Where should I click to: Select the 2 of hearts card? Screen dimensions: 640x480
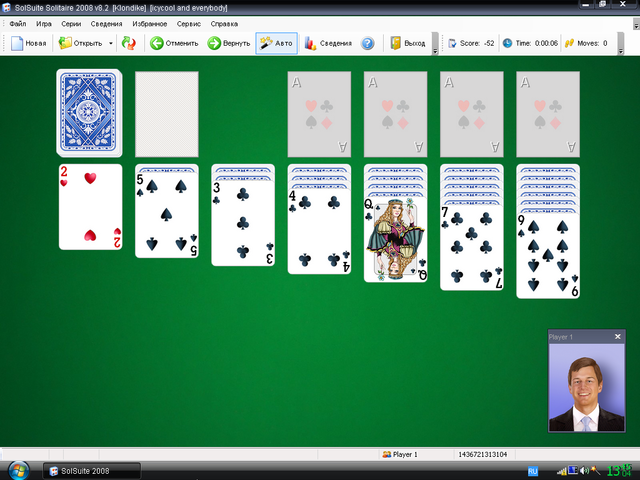[90, 207]
